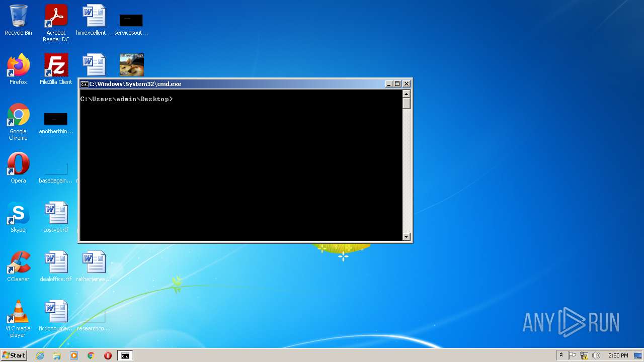This screenshot has width=644, height=362.
Task: Select the Firefox desktop shortcut
Action: coord(18,69)
